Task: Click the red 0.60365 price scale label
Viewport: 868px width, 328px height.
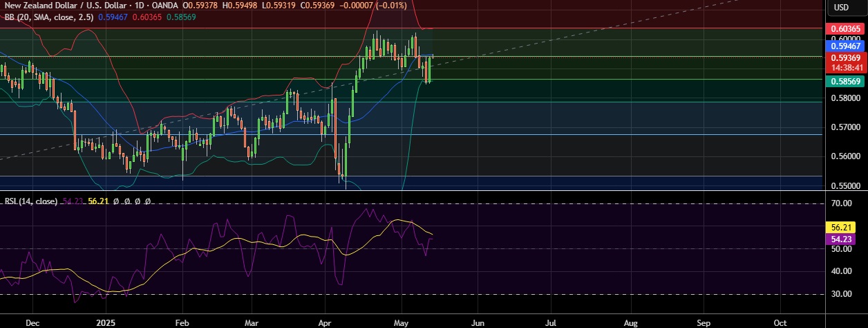Action: [x=845, y=28]
